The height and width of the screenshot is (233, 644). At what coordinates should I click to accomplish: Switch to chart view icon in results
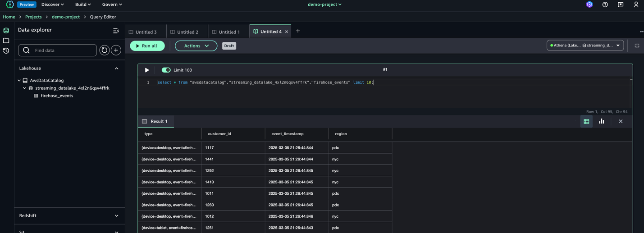click(601, 121)
